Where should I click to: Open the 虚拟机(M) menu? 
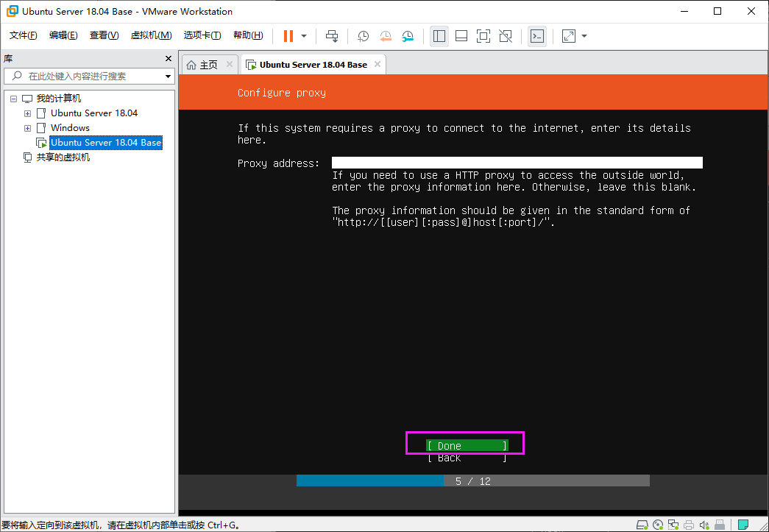(151, 35)
